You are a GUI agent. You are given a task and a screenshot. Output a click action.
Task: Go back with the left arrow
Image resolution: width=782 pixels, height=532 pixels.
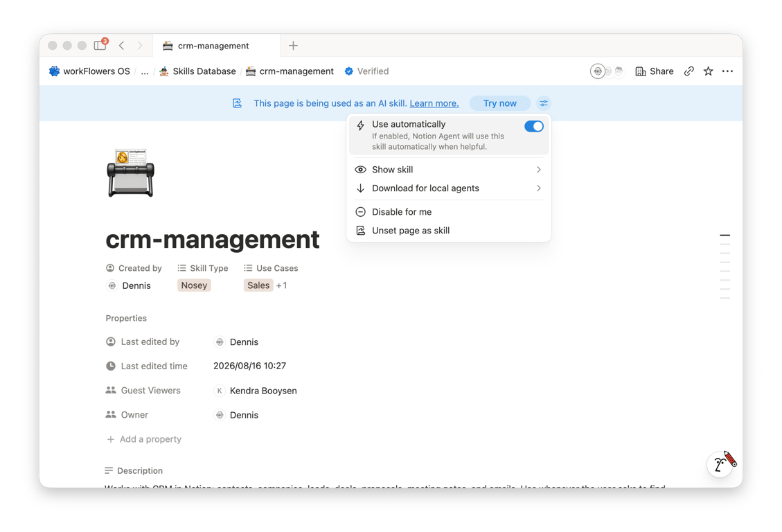(122, 45)
